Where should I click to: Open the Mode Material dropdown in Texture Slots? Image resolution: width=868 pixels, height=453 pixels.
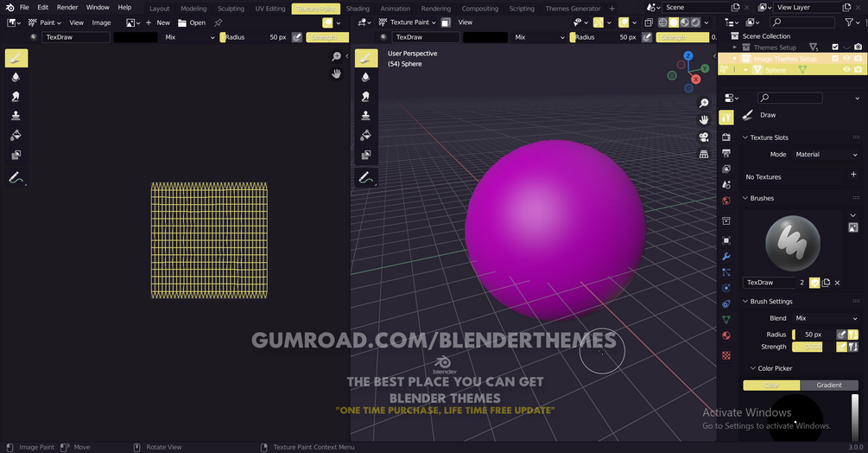pyautogui.click(x=826, y=155)
